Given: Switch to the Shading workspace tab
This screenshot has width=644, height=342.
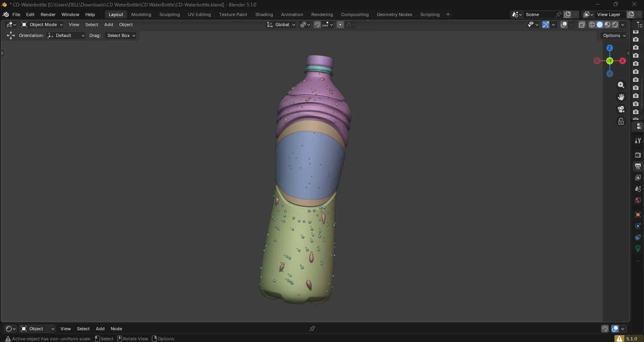Looking at the screenshot, I should 264,15.
